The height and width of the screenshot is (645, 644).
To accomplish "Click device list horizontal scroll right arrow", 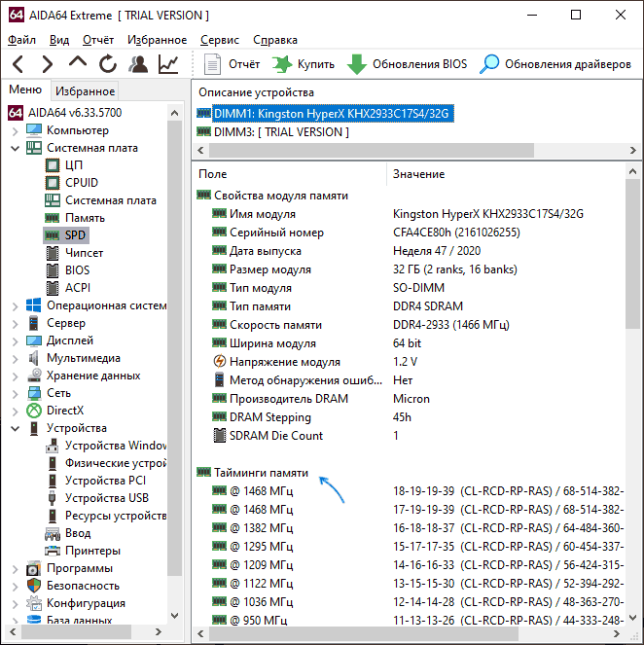I will [x=632, y=150].
